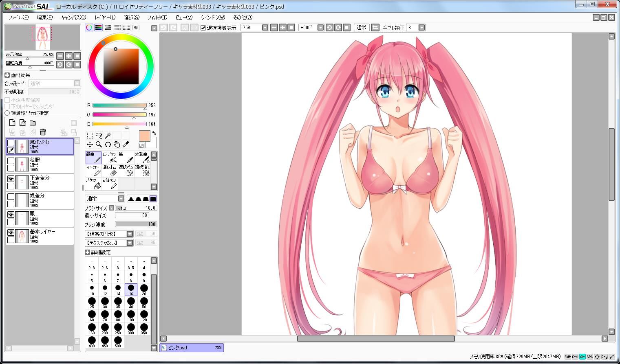The width and height of the screenshot is (620, 364).
Task: Choose the 消しゴム eraser tool
Action: 110,170
